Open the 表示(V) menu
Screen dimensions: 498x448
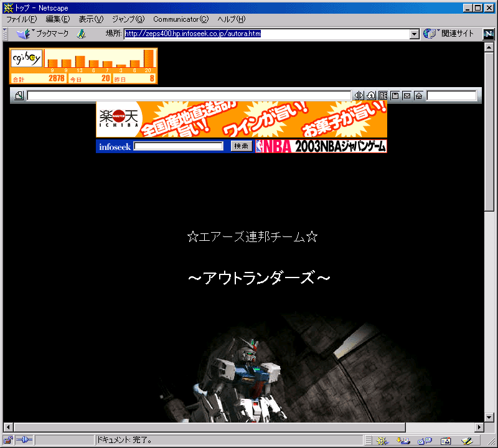point(91,19)
